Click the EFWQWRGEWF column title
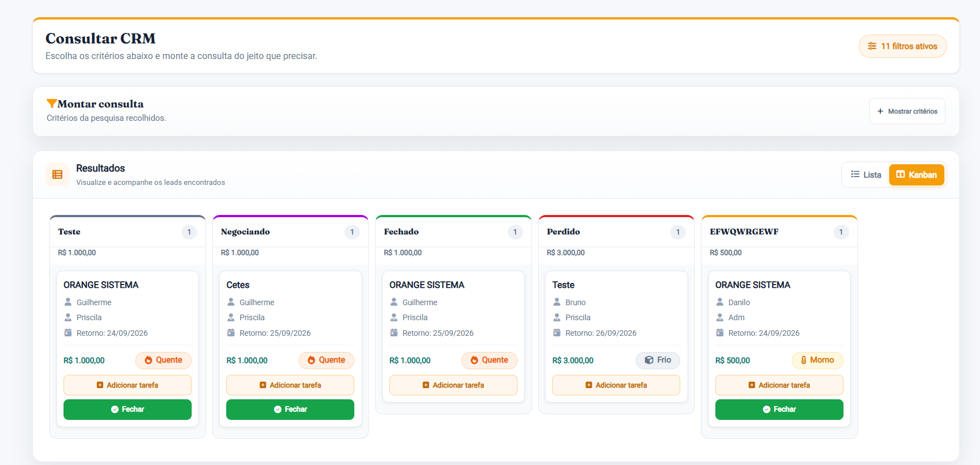 [744, 232]
